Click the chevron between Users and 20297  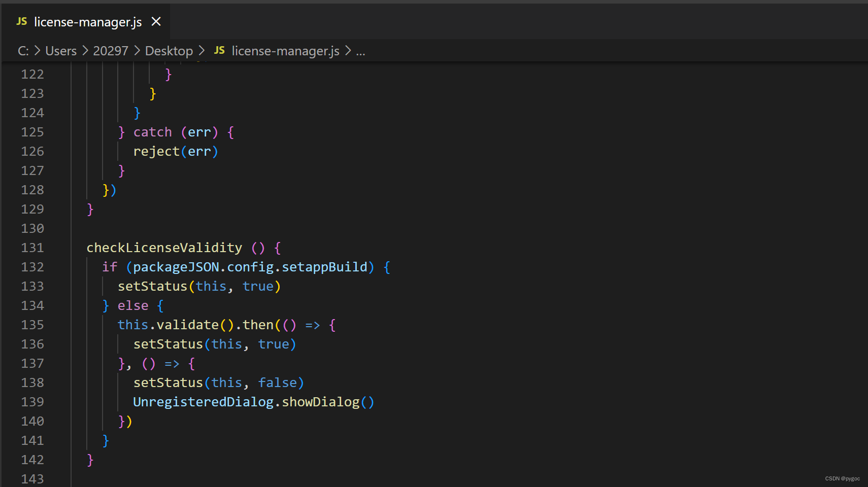click(85, 51)
